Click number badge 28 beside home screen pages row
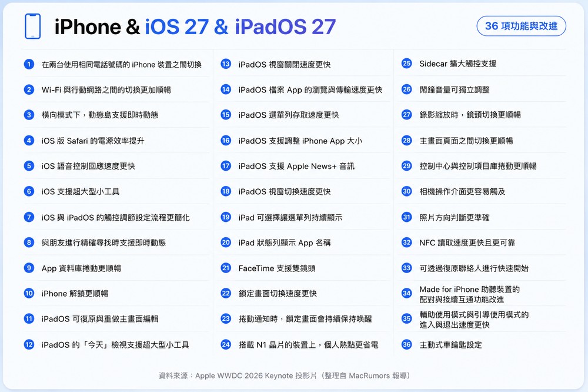 (x=406, y=141)
